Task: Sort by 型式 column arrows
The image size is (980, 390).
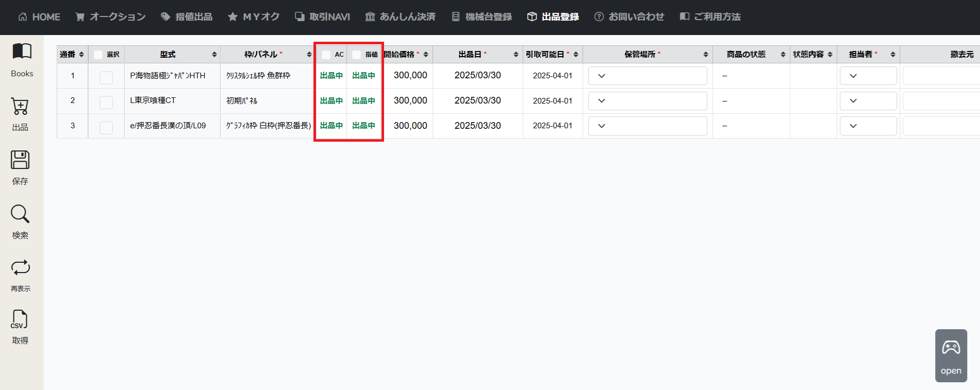Action: click(x=214, y=55)
